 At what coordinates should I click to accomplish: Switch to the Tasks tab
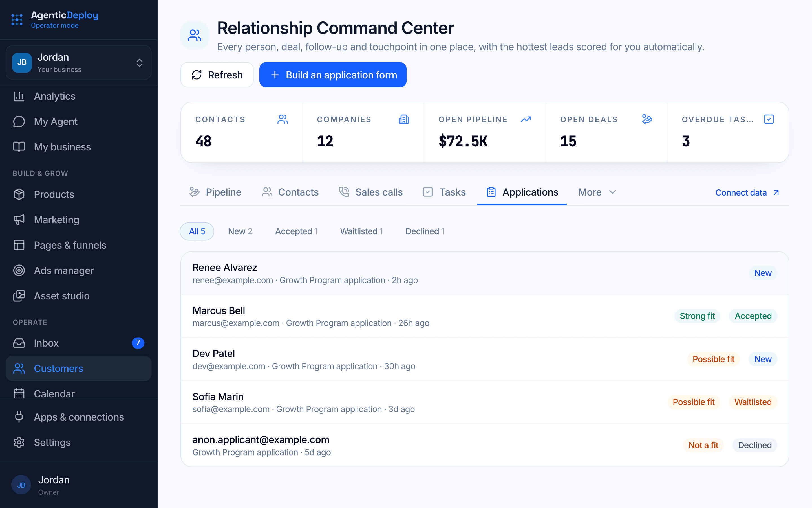444,192
